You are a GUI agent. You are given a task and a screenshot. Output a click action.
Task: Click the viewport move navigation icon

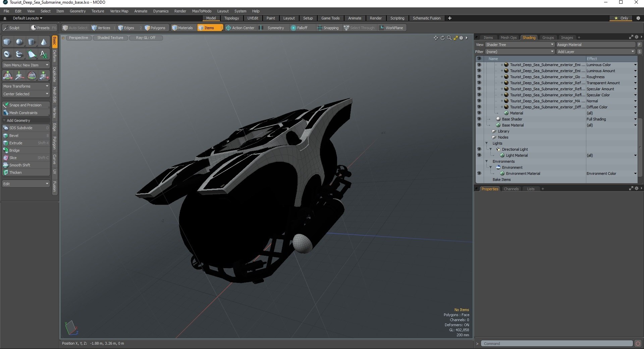click(436, 38)
